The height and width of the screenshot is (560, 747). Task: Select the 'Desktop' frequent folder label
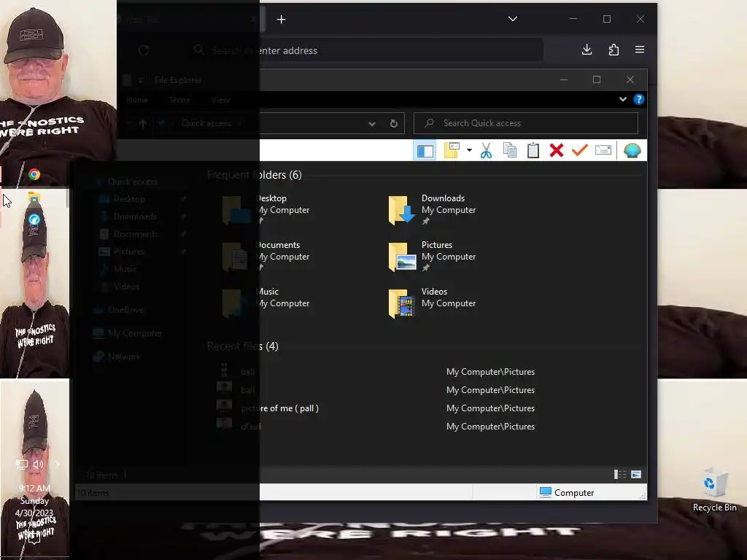(271, 198)
